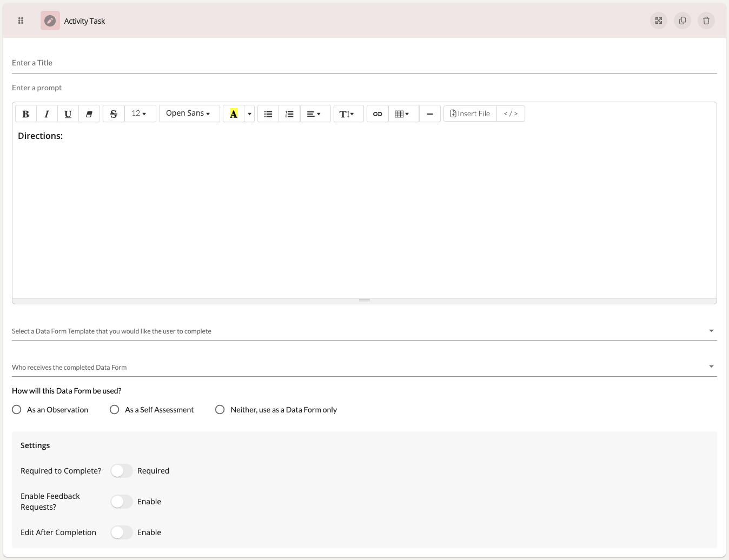Toggle bold formatting in the editor toolbar

(25, 114)
